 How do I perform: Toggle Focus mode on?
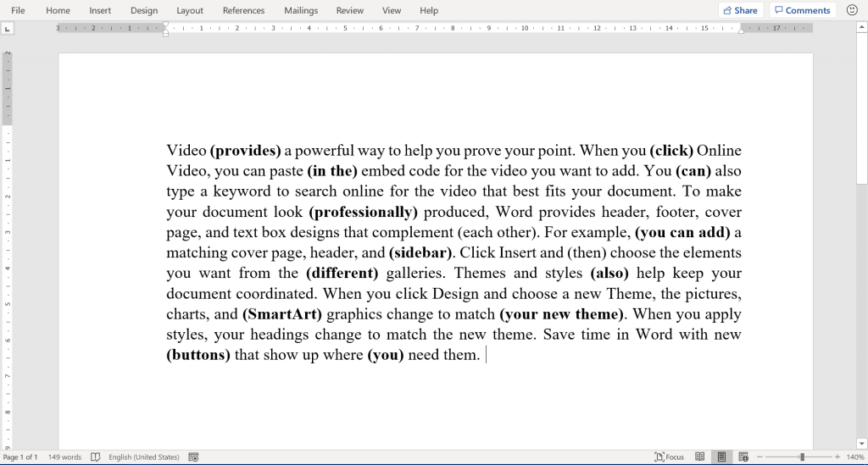669,457
